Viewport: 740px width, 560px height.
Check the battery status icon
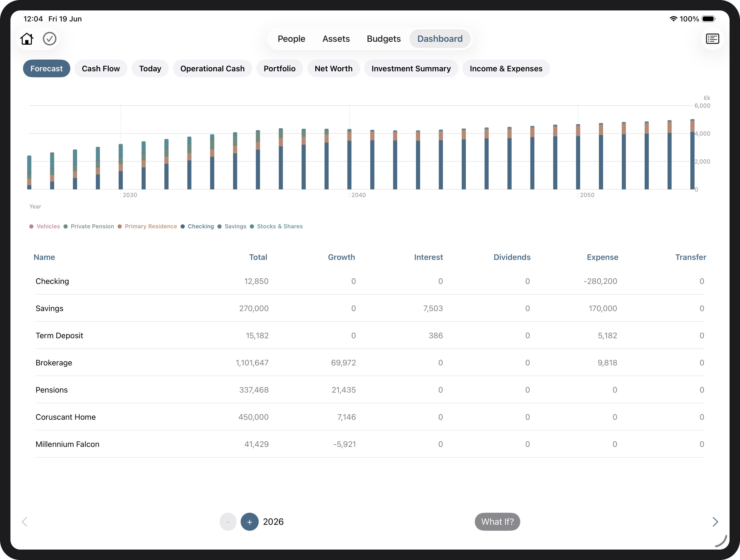(x=709, y=19)
